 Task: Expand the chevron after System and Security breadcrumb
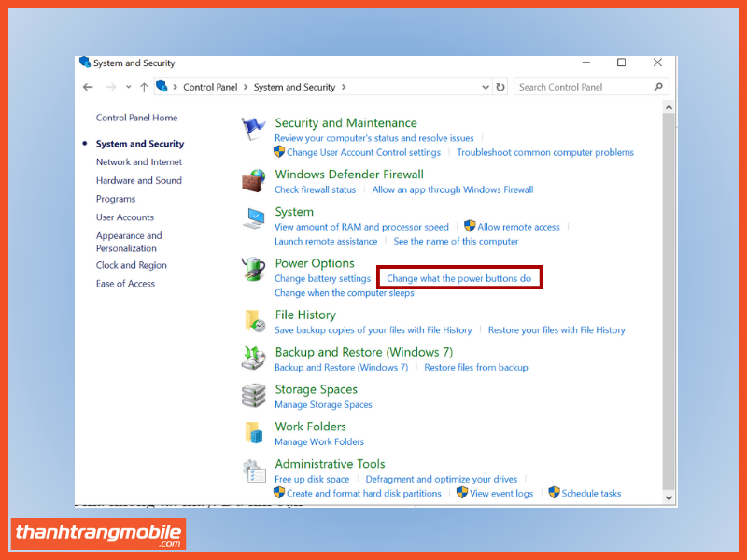344,87
